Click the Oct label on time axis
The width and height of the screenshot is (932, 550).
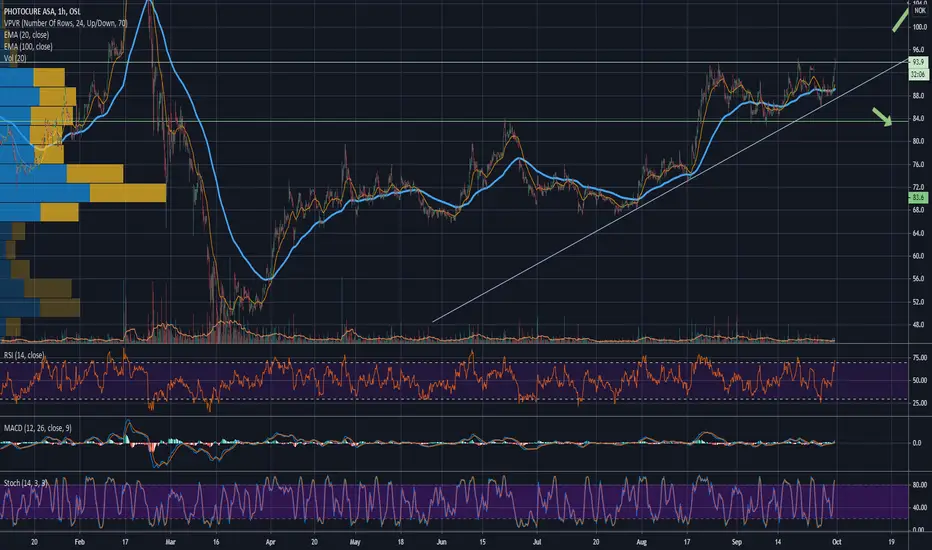tap(836, 542)
